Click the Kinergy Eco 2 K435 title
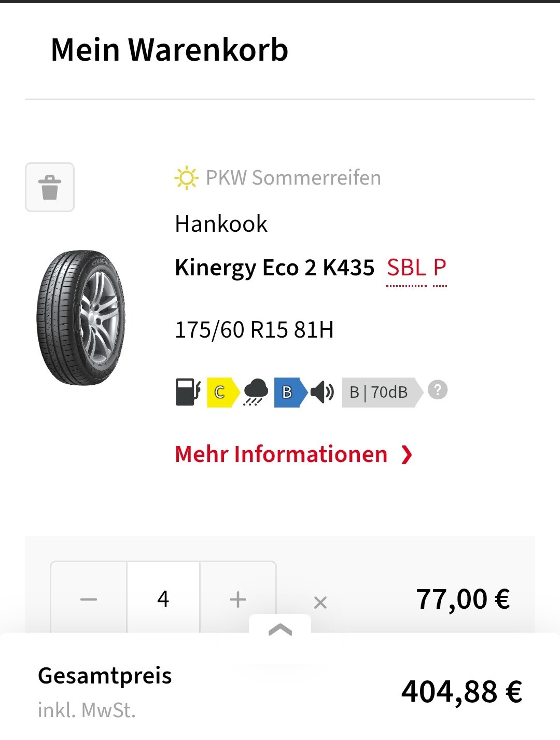The height and width of the screenshot is (740, 560). [275, 268]
